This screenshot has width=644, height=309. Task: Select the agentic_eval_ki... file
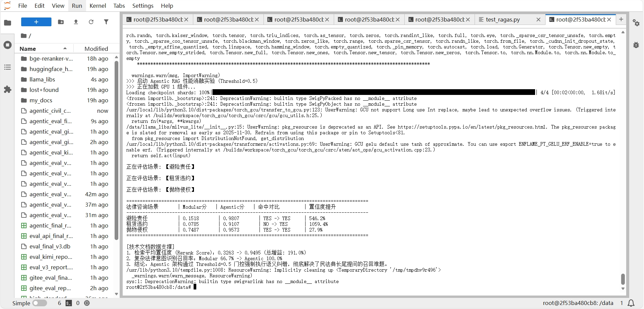pyautogui.click(x=65, y=152)
